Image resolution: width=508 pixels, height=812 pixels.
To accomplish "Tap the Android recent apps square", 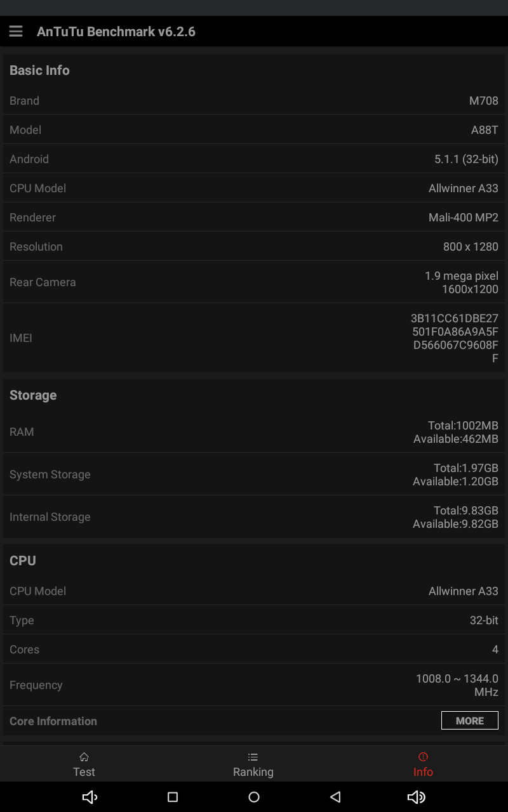I will coord(173,797).
